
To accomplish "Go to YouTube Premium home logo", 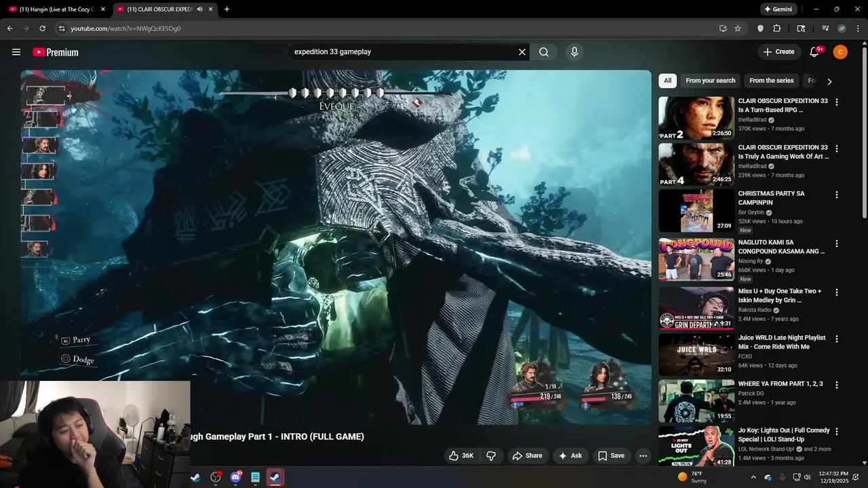I will point(56,52).
